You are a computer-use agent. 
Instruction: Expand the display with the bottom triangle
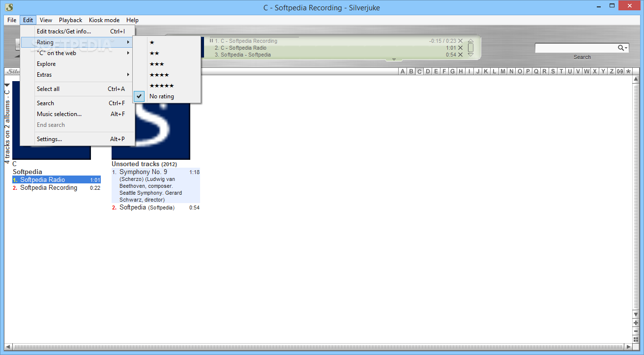394,59
